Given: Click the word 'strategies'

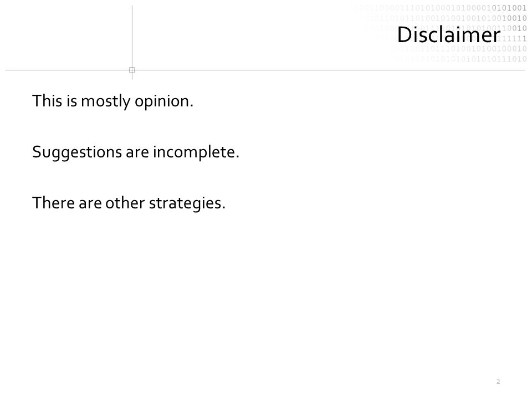Looking at the screenshot, I should pyautogui.click(x=185, y=203).
